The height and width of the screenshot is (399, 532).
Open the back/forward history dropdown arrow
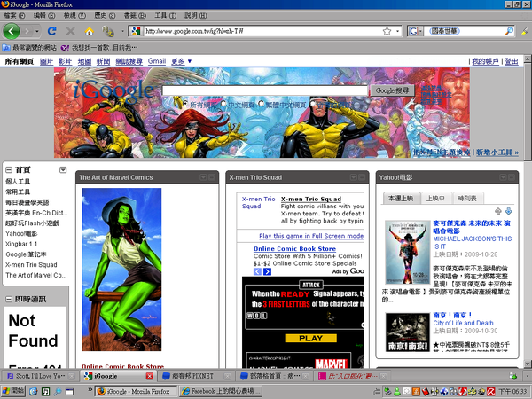click(x=37, y=31)
